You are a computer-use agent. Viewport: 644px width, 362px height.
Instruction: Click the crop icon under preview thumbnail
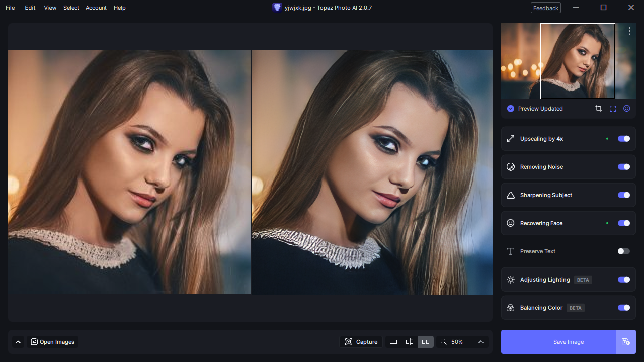[x=598, y=109]
